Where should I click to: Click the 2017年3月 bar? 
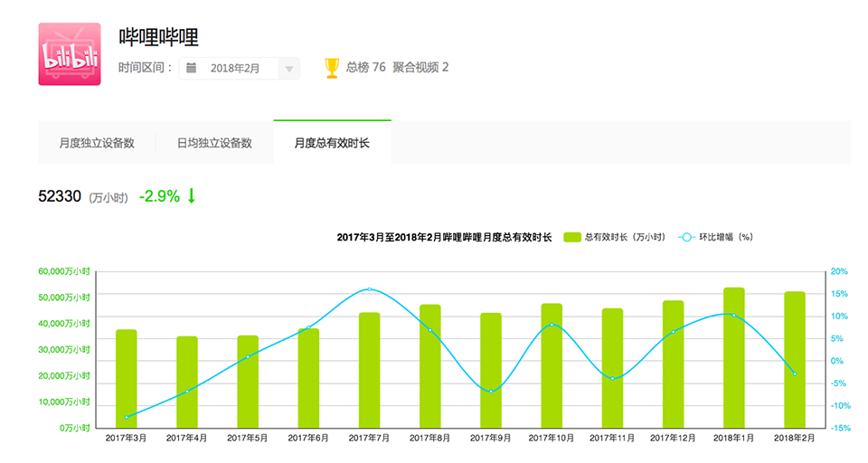[x=127, y=379]
